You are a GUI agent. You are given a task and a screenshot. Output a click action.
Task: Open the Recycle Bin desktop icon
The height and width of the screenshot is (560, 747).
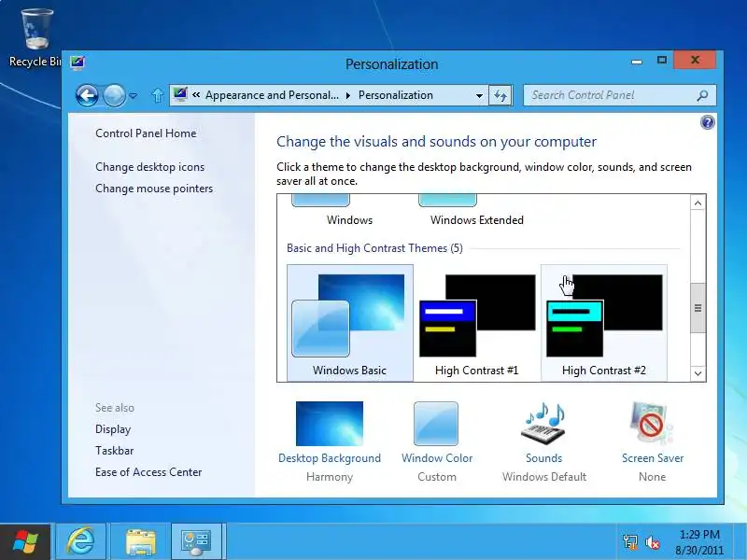click(x=35, y=38)
